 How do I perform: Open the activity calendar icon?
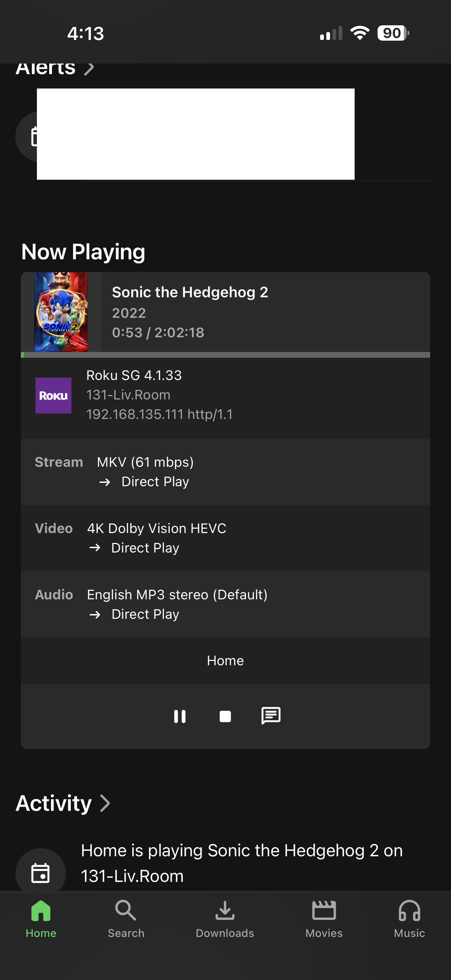pos(40,873)
